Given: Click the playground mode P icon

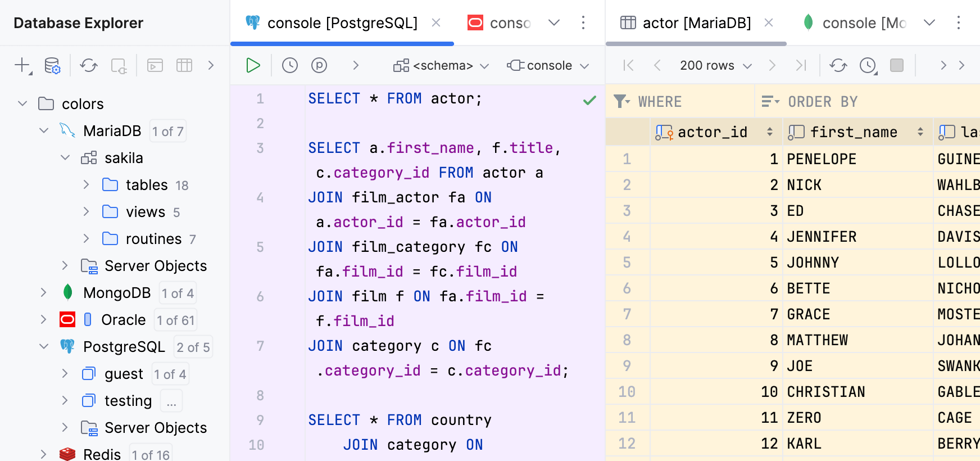Looking at the screenshot, I should pyautogui.click(x=319, y=65).
